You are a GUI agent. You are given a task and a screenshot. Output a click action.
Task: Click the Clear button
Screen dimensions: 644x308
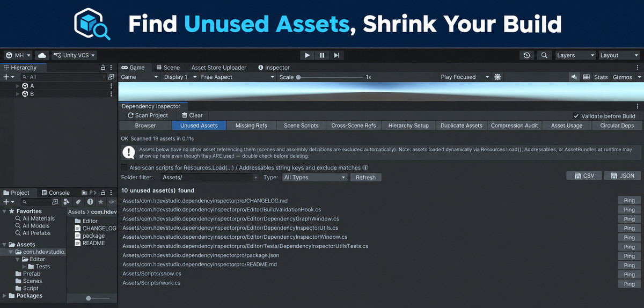click(x=192, y=115)
